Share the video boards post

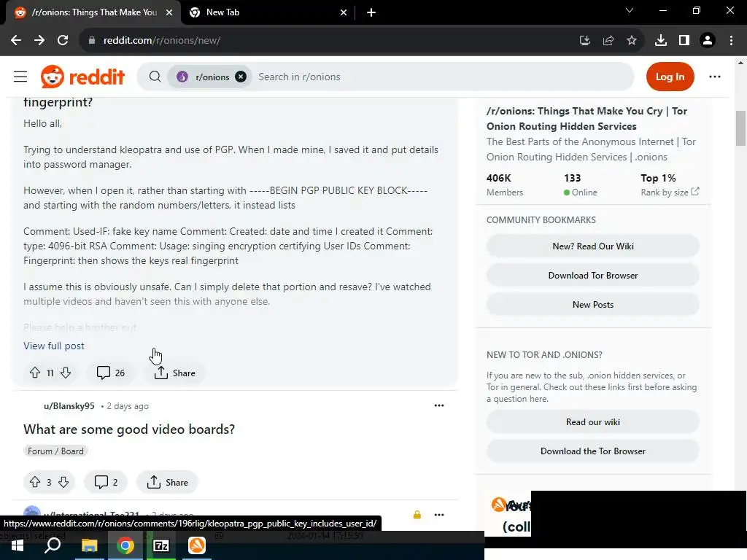(x=167, y=483)
